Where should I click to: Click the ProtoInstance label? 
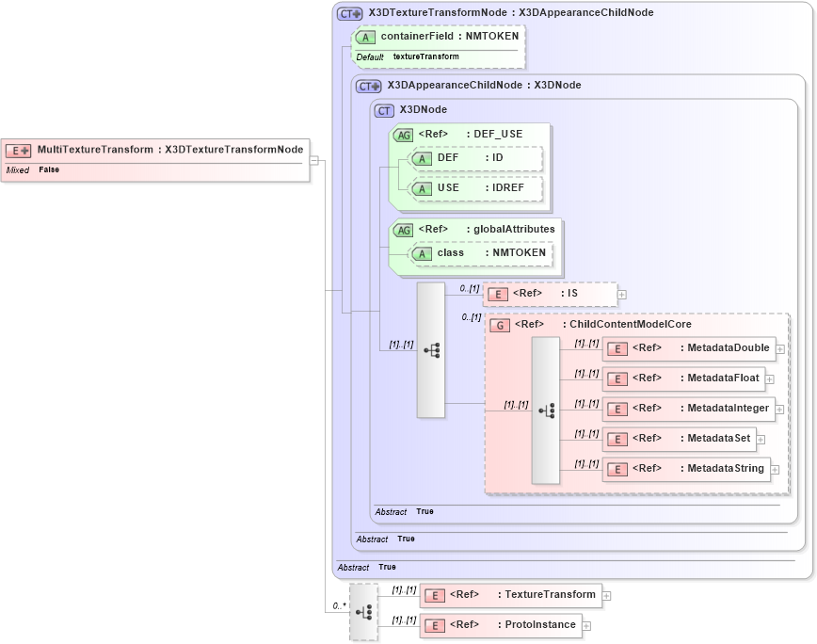click(x=540, y=625)
